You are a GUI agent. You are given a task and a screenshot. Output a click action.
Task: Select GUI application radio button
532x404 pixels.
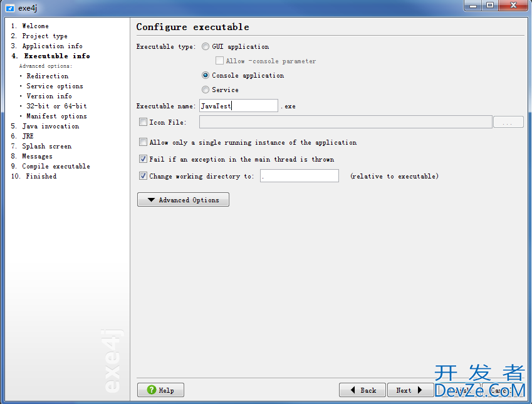[x=206, y=46]
